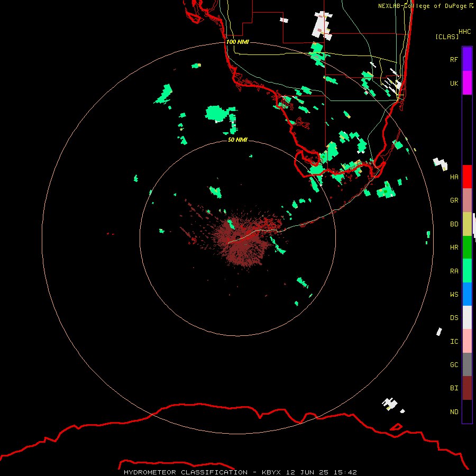Image resolution: width=476 pixels, height=476 pixels.
Task: Click the light pink IC legend swatch
Action: pos(467,341)
